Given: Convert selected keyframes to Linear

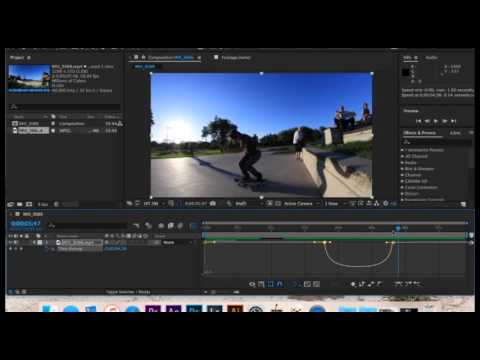Looking at the screenshot, I should pos(370,284).
